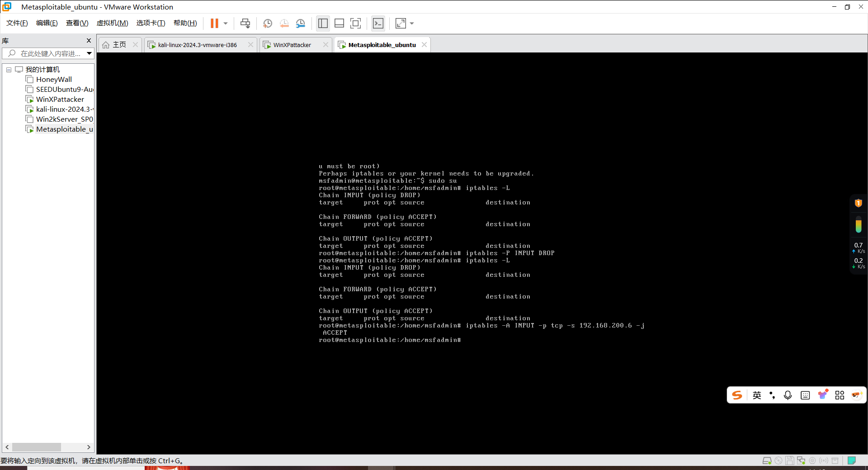868x470 pixels.
Task: Select 我的计算机 in the library
Action: click(42, 70)
